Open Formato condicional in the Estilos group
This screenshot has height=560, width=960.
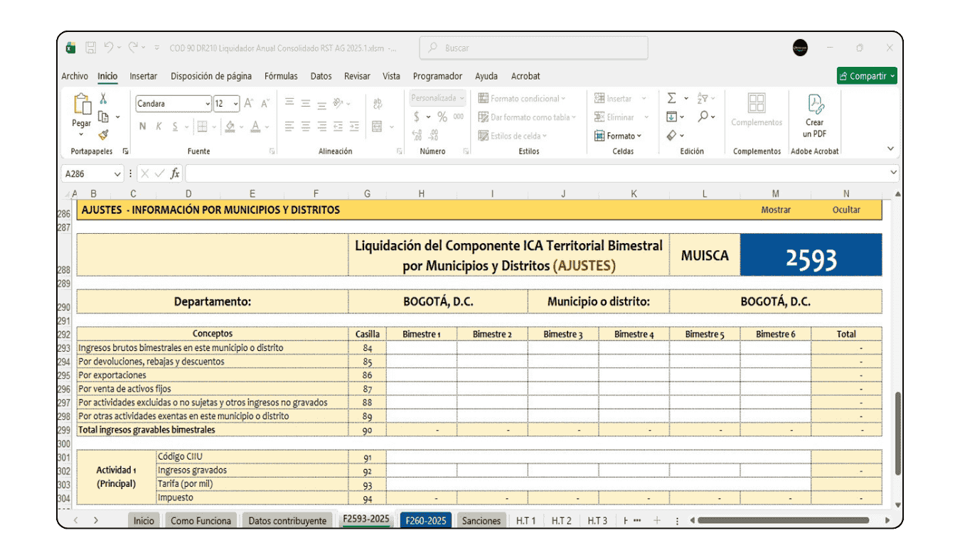click(x=521, y=98)
